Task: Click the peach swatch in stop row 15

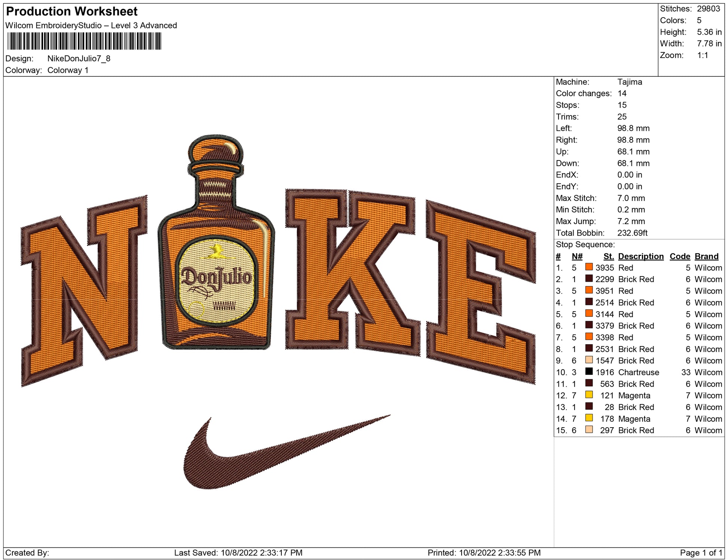Action: click(x=589, y=429)
